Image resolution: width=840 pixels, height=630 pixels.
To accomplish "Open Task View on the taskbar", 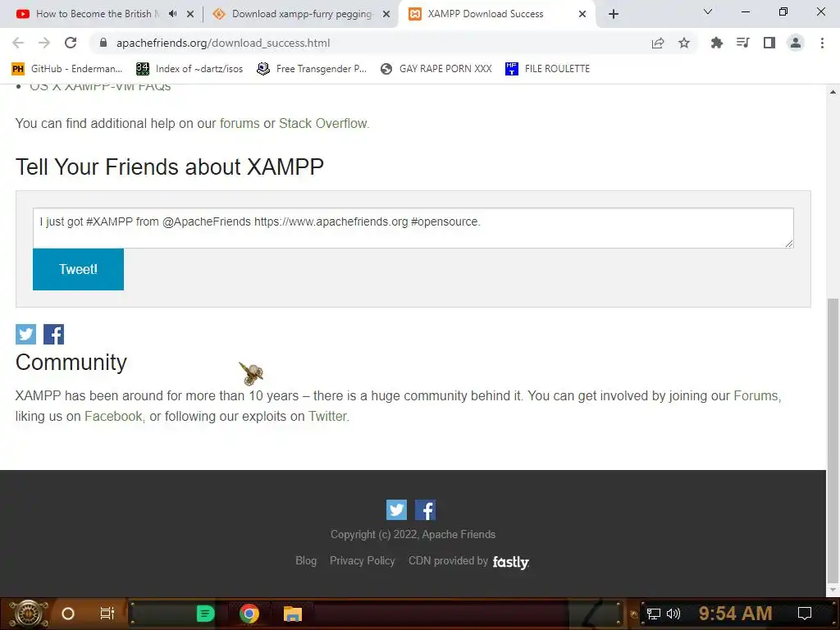I will coord(107,614).
